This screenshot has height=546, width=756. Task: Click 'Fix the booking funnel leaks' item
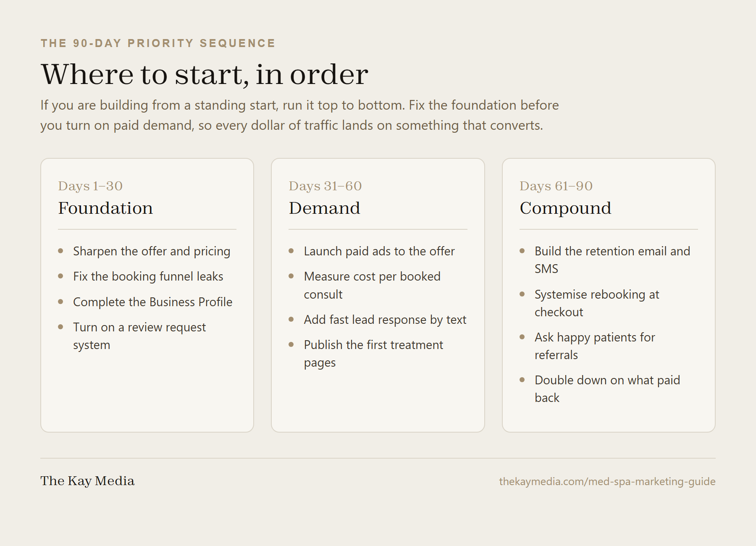click(148, 276)
